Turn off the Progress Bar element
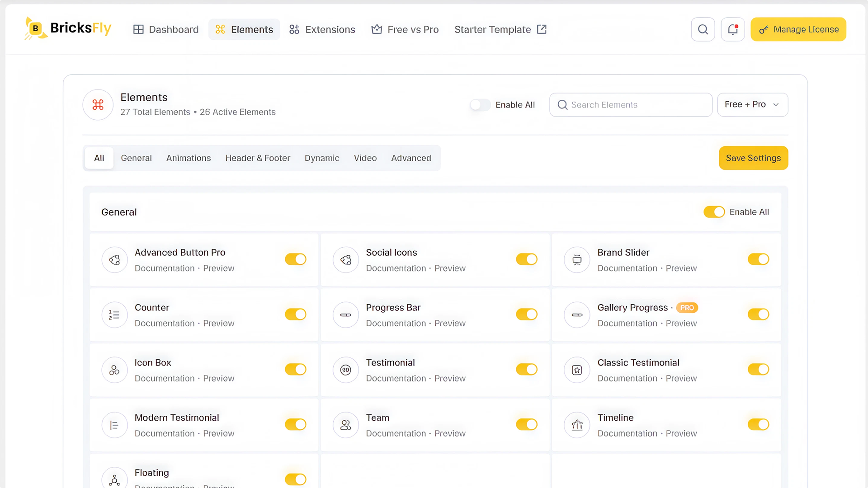This screenshot has width=868, height=488. pos(527,314)
